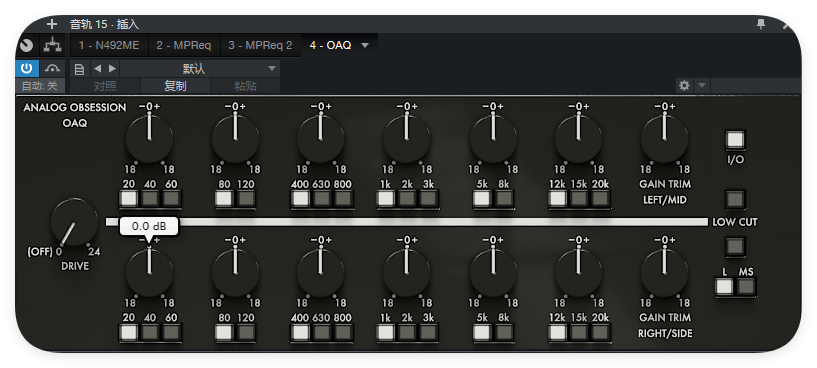Toggle the plugin power bypass button
817x368 pixels.
coord(27,68)
